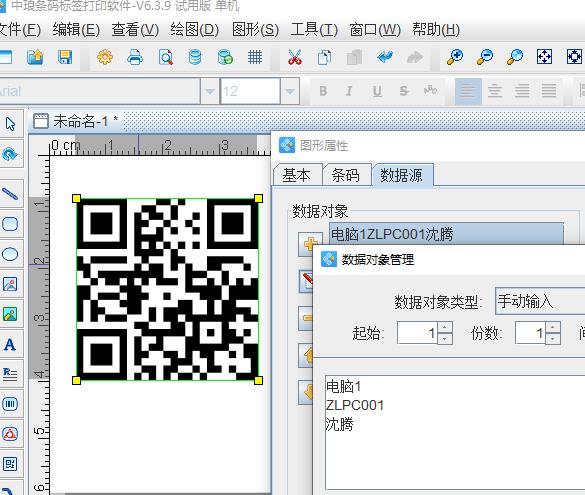Open the 编辑(E) menu
585x495 pixels.
pyautogui.click(x=76, y=29)
